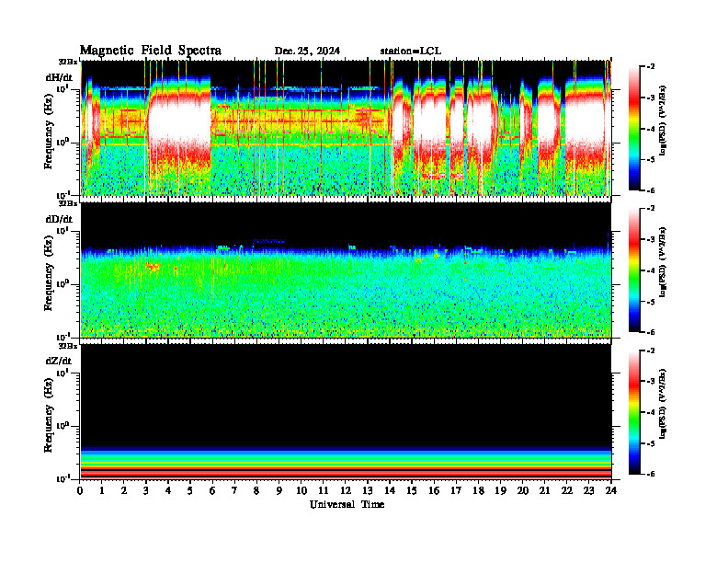Click hour tick label "15" on time axis
728x563 pixels.
pos(412,490)
